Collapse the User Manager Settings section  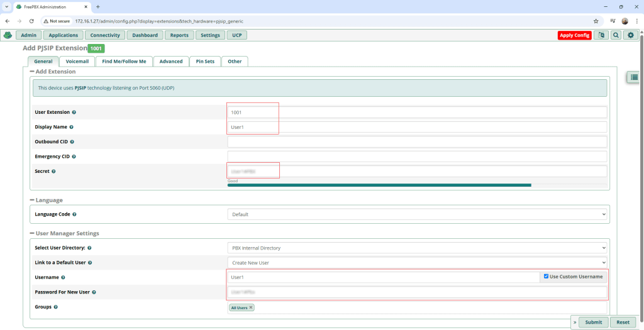pos(32,233)
